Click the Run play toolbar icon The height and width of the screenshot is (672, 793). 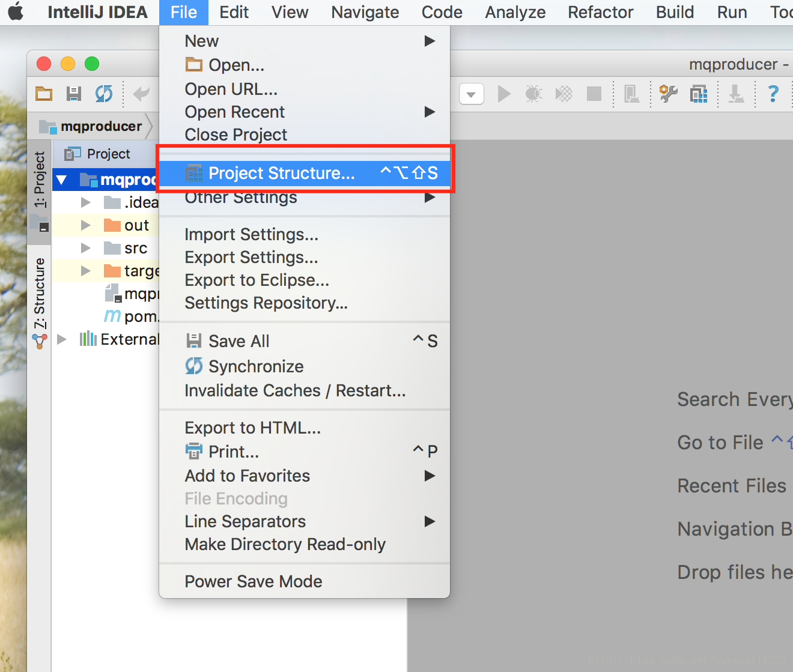coord(504,94)
